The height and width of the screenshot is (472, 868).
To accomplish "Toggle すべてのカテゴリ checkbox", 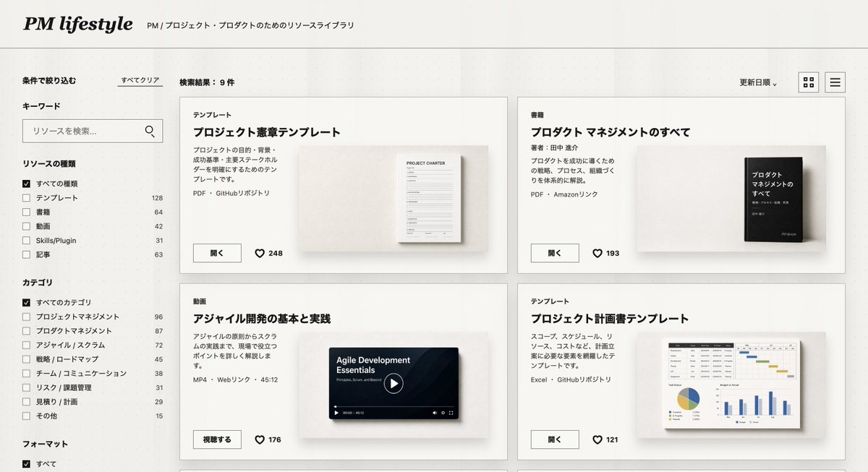I will tap(27, 302).
